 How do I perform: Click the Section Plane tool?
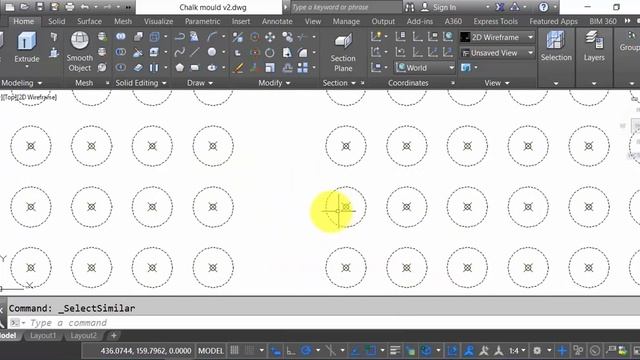pyautogui.click(x=343, y=52)
